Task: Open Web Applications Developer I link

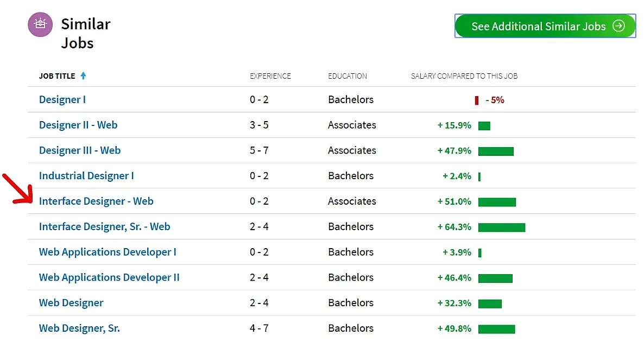Action: 108,252
